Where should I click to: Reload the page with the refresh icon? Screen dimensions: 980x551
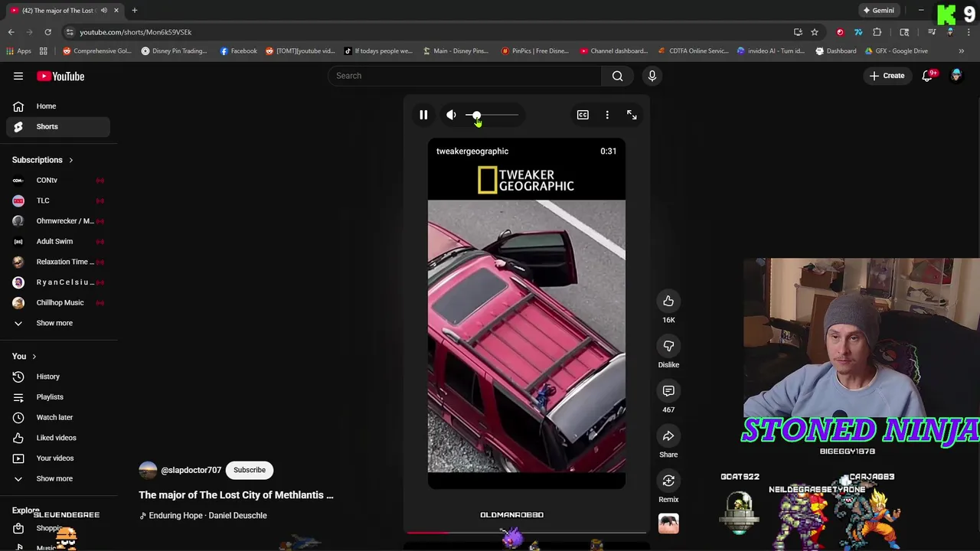pyautogui.click(x=47, y=32)
